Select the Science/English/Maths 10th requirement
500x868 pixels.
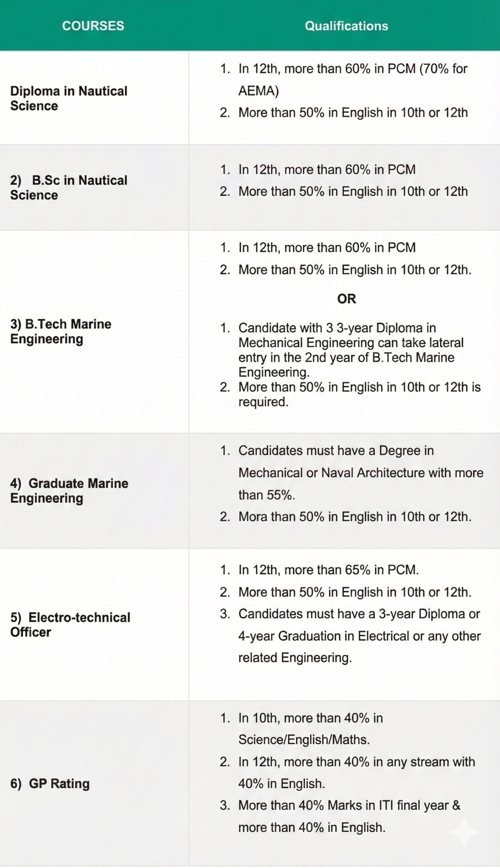(310, 729)
